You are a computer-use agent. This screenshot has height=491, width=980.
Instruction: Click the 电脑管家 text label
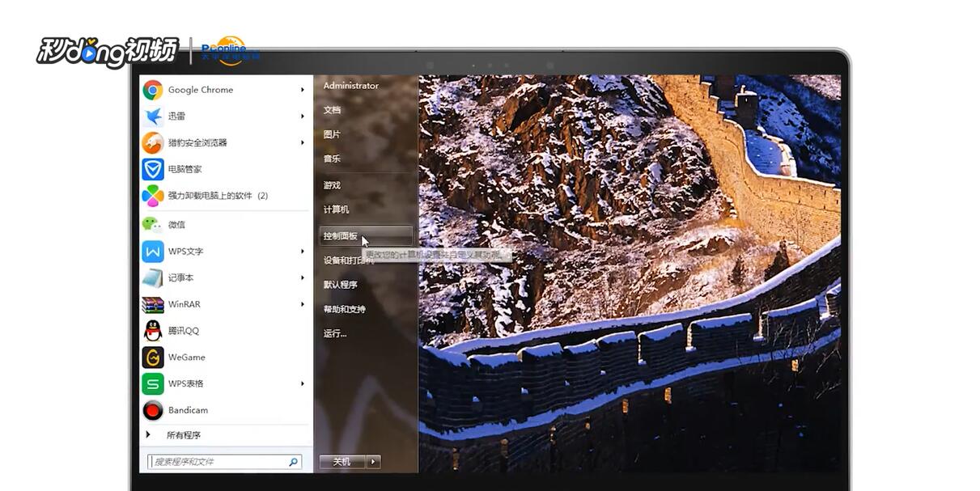click(185, 169)
